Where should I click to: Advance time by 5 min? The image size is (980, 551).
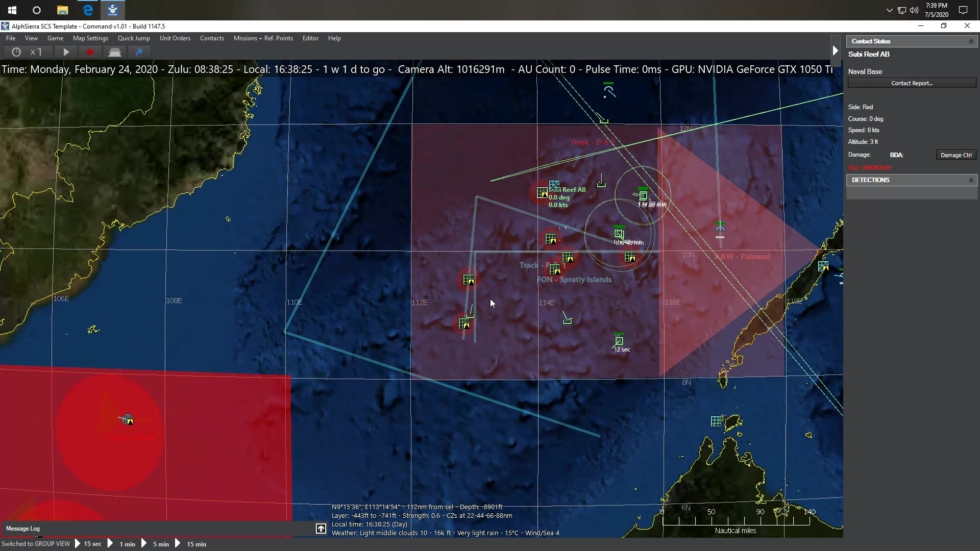click(155, 544)
